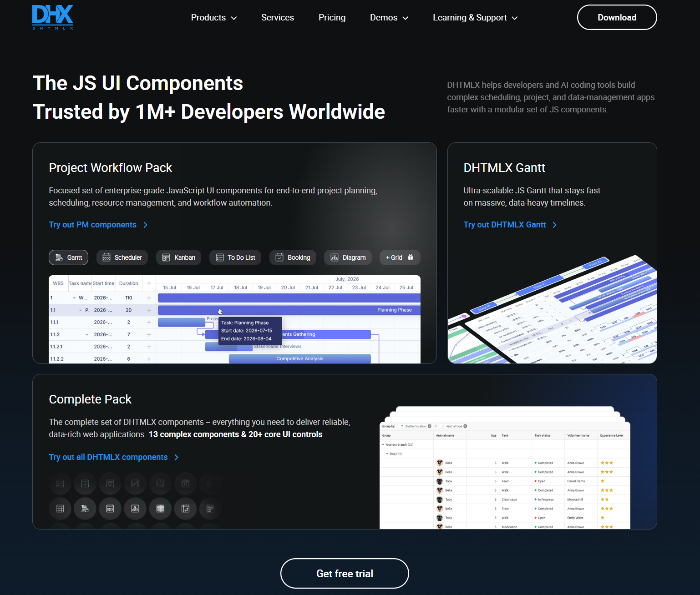
Task: Click the 20 Jul date header
Action: tap(288, 287)
